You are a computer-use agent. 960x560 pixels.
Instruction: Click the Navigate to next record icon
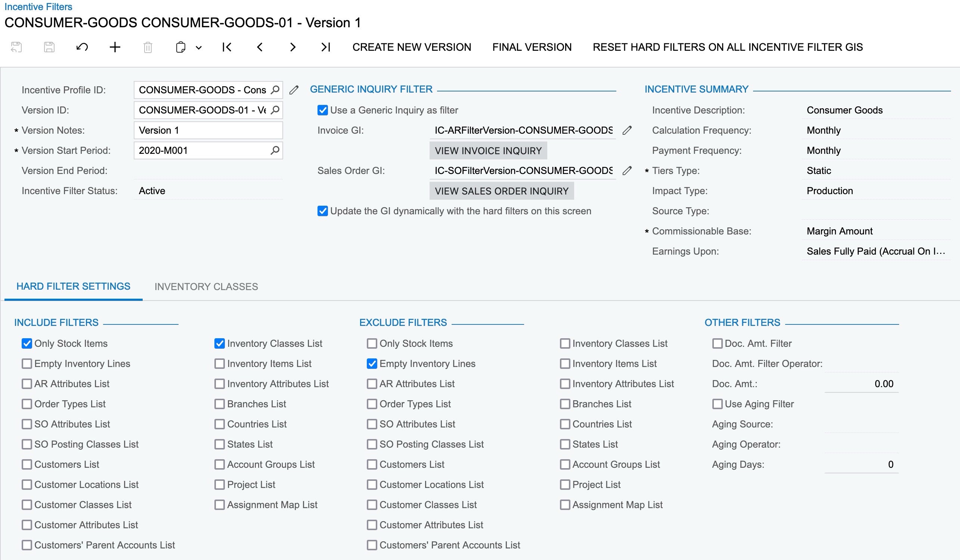pyautogui.click(x=291, y=47)
